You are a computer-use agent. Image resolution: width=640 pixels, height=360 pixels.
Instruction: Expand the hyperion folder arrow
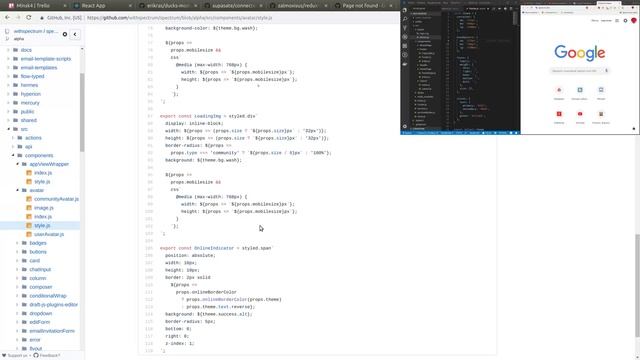point(8,94)
